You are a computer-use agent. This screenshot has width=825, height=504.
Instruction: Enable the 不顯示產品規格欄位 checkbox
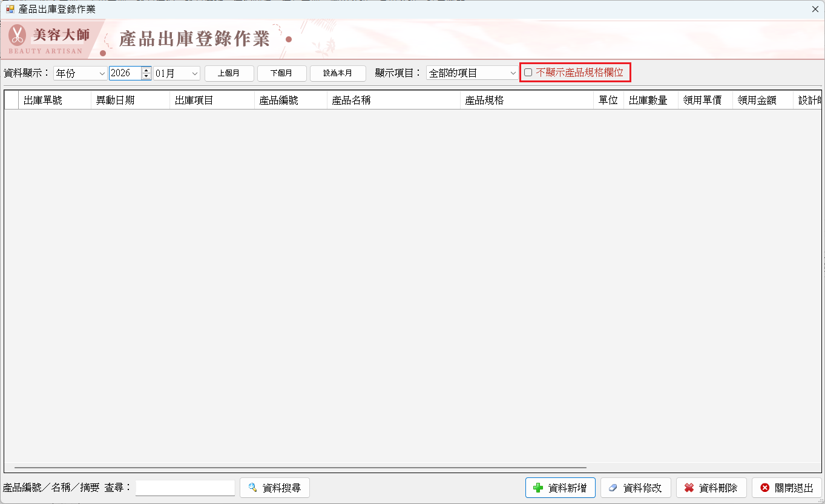(x=527, y=72)
